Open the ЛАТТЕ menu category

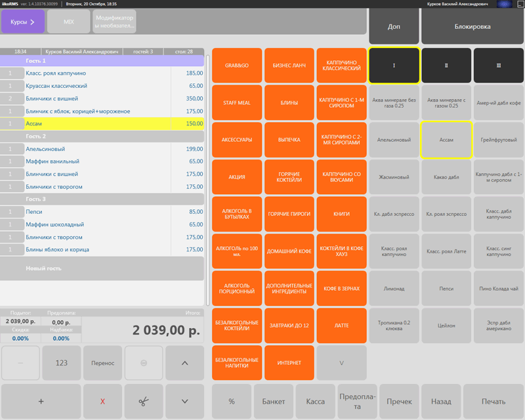coord(341,325)
